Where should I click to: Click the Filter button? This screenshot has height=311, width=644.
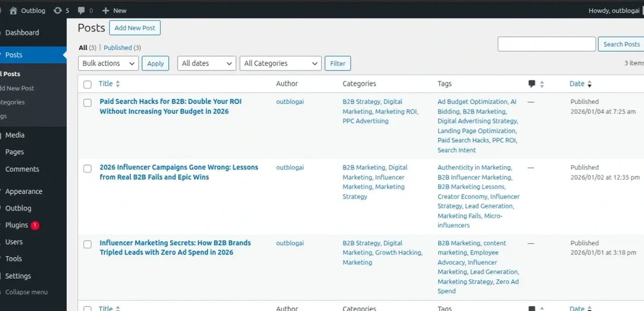click(x=338, y=63)
